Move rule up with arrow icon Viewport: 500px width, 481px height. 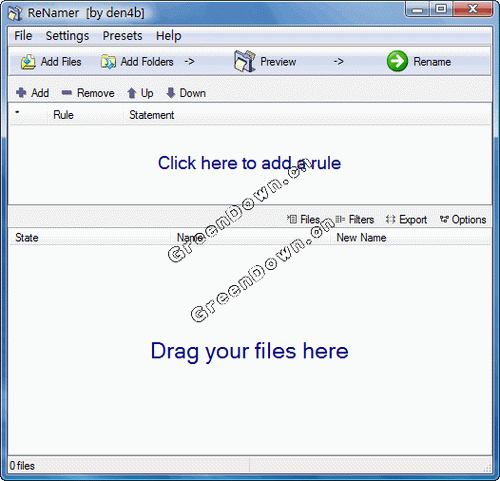click(x=132, y=93)
